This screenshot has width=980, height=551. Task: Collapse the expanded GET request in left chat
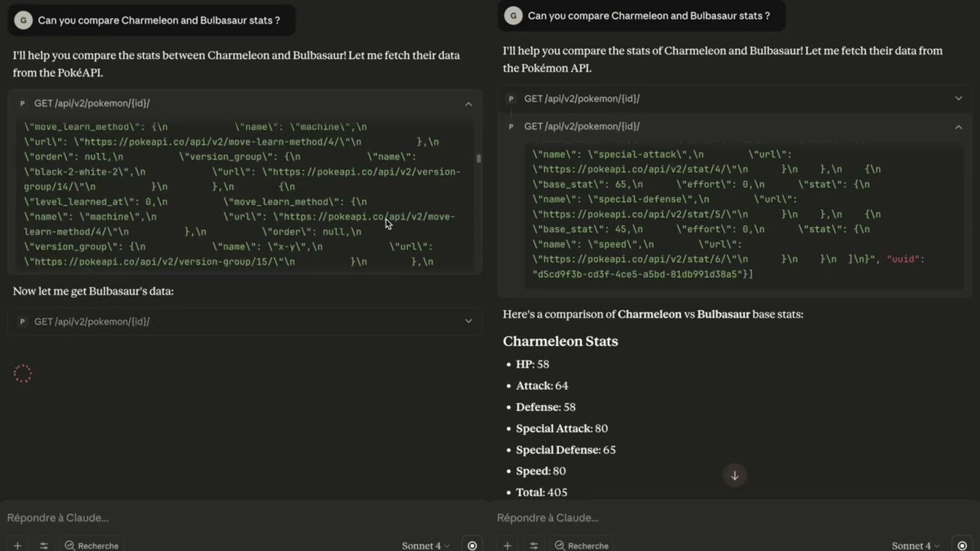point(469,104)
